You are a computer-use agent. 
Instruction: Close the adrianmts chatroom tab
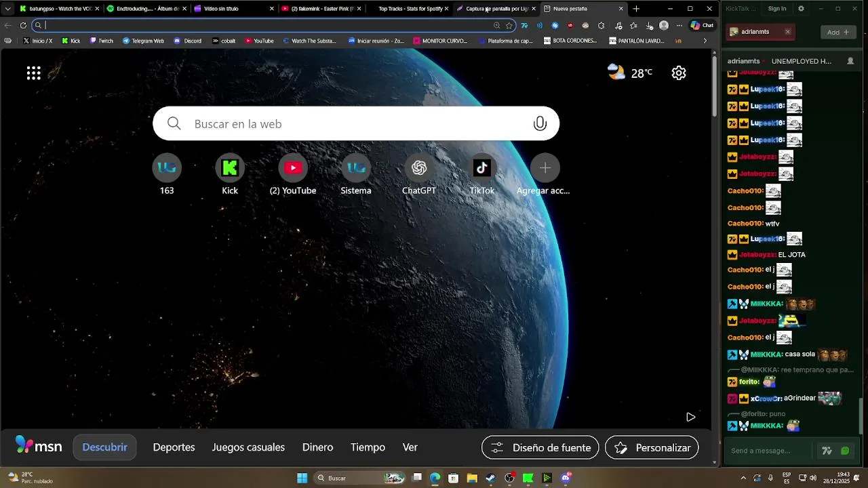(x=787, y=32)
